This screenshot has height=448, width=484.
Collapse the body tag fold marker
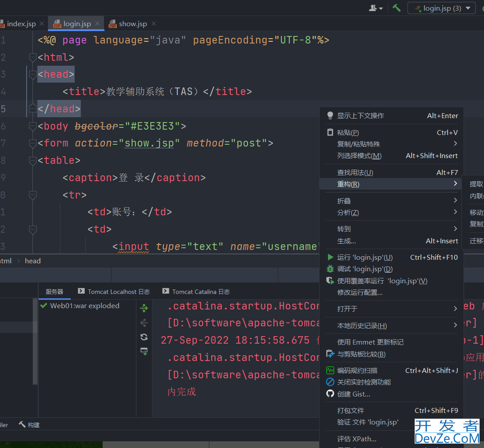[x=32, y=126]
